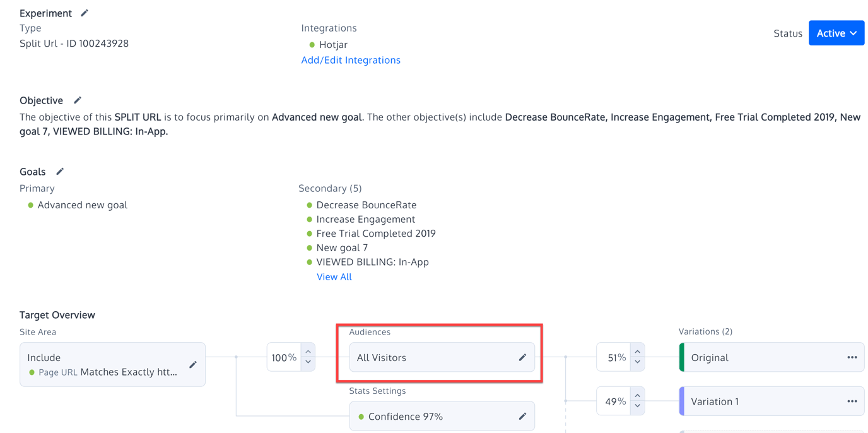This screenshot has width=868, height=433.
Task: Click the Variation 1 purple color bar
Action: [x=682, y=401]
